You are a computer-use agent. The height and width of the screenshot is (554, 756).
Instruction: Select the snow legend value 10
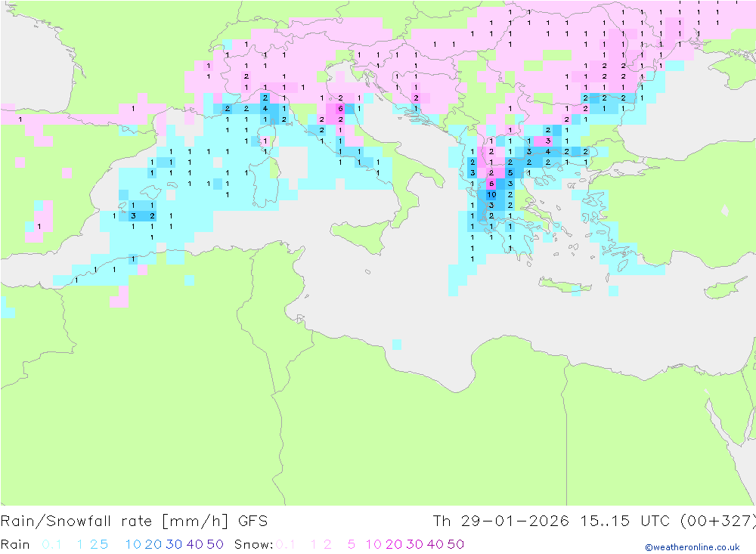click(373, 544)
